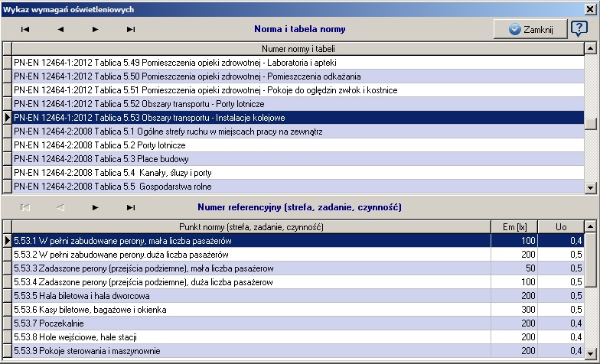Viewport: 600px width, 364px height.
Task: Select Tablica 5.50 Pomieszczenia odkażania row
Action: 298,76
